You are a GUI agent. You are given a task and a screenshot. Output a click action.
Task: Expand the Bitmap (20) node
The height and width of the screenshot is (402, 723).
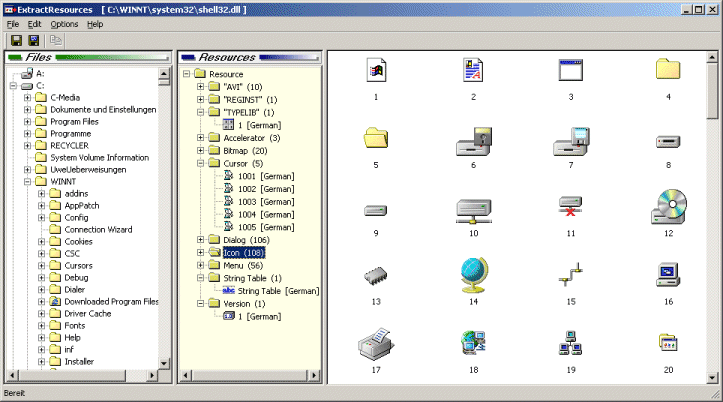tap(200, 151)
